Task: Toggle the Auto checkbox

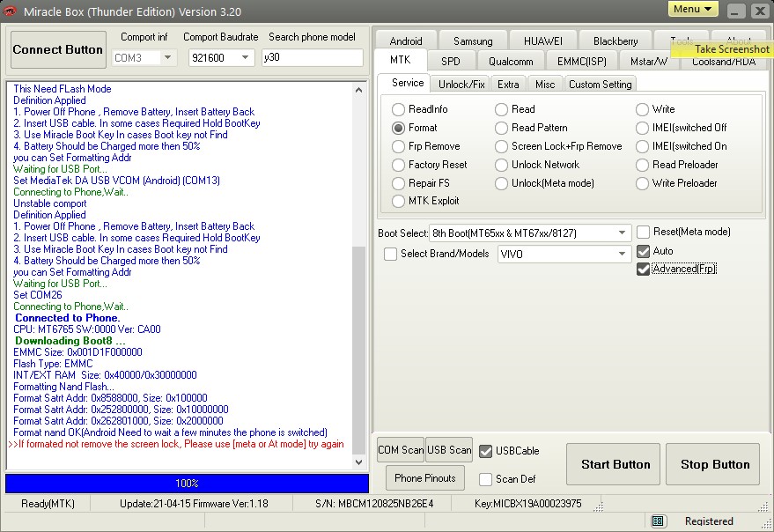Action: (x=643, y=251)
